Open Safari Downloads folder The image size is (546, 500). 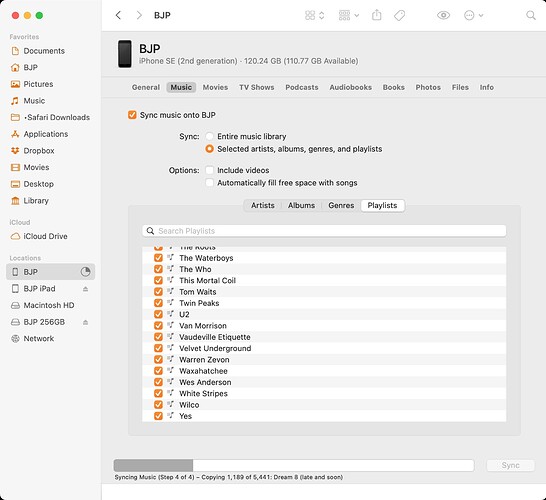click(56, 117)
